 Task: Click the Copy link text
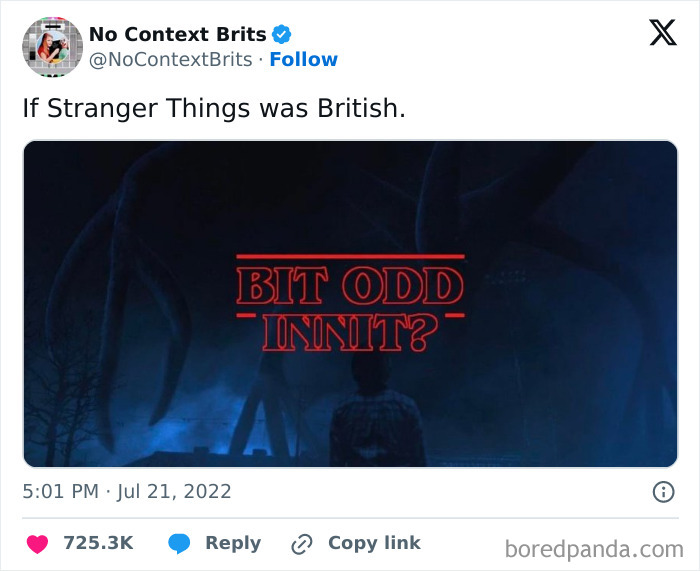pos(374,543)
